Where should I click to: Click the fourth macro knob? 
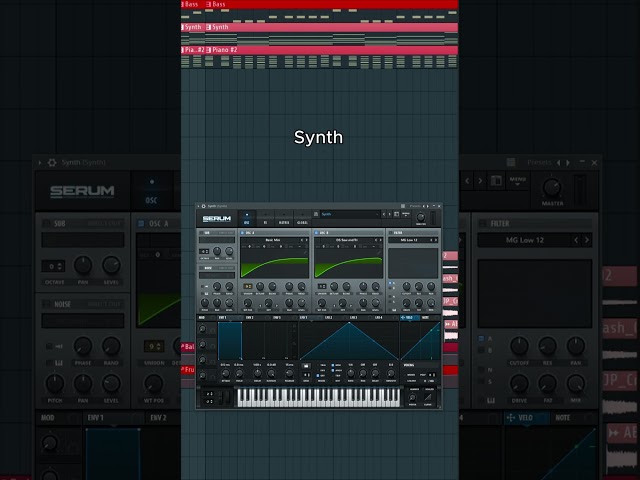(x=202, y=375)
